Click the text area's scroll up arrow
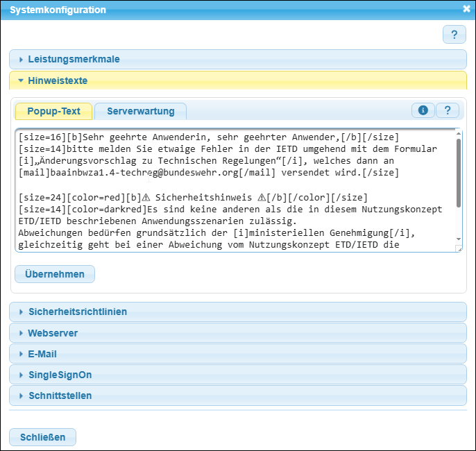Image resolution: width=476 pixels, height=451 pixels. tap(458, 133)
